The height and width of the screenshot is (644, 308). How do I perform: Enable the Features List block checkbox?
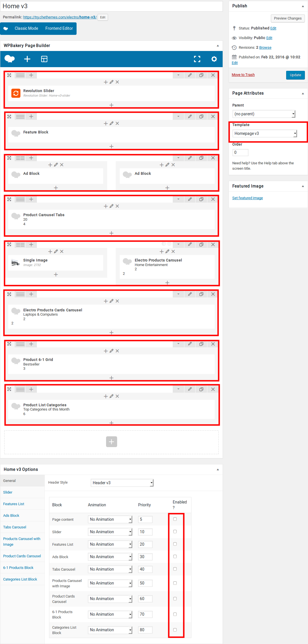pos(175,544)
